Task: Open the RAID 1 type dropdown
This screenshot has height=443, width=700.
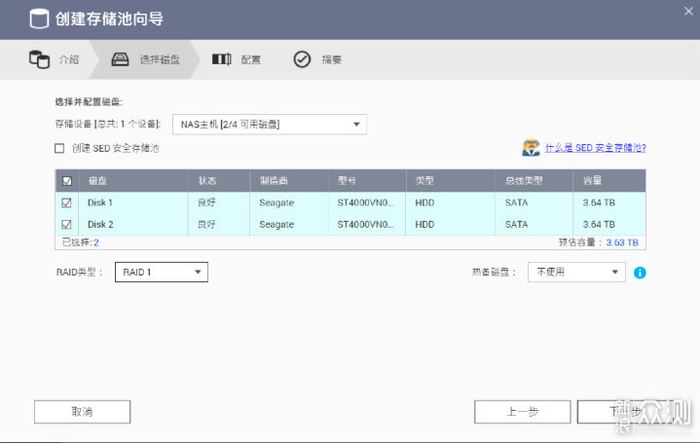Action: pyautogui.click(x=162, y=272)
